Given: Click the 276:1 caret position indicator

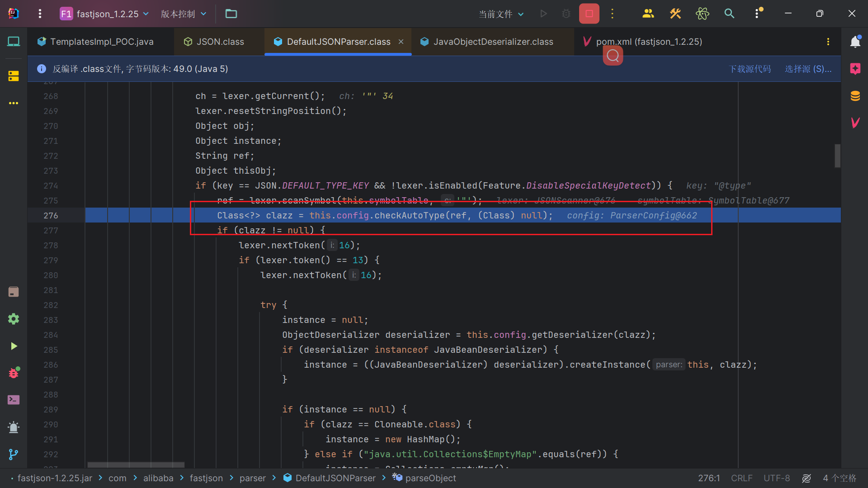Looking at the screenshot, I should click(x=709, y=478).
